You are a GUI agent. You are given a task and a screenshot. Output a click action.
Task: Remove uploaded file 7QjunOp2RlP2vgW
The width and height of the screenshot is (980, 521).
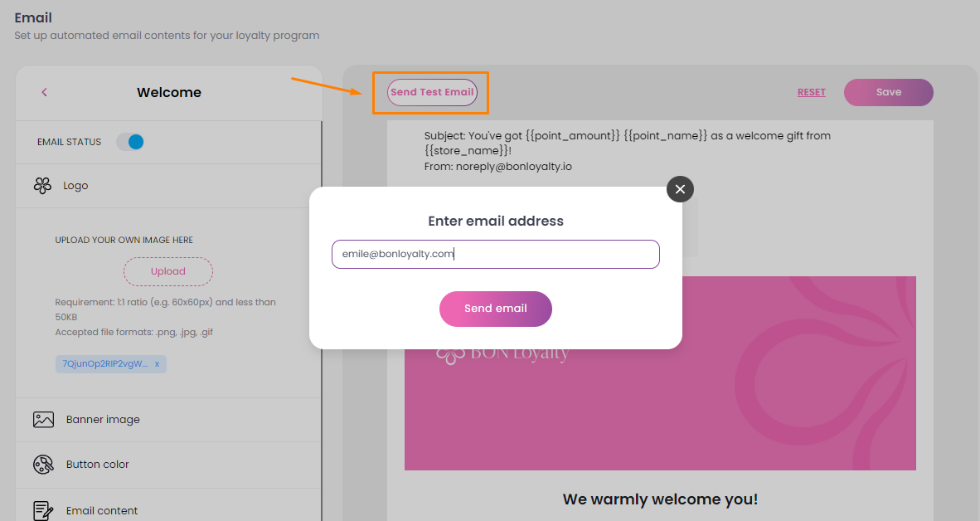pyautogui.click(x=157, y=364)
